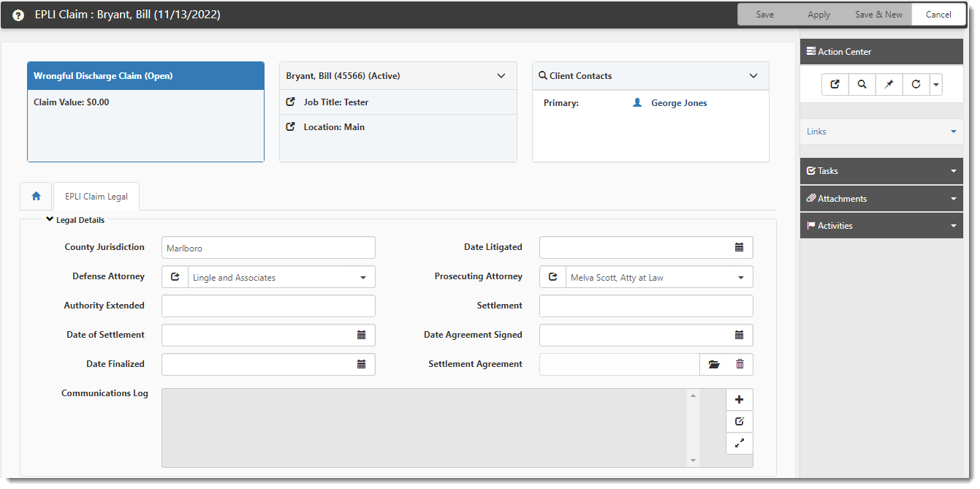Screen dimensions: 980x489
Task: Collapse the Client Contacts card
Action: [753, 76]
